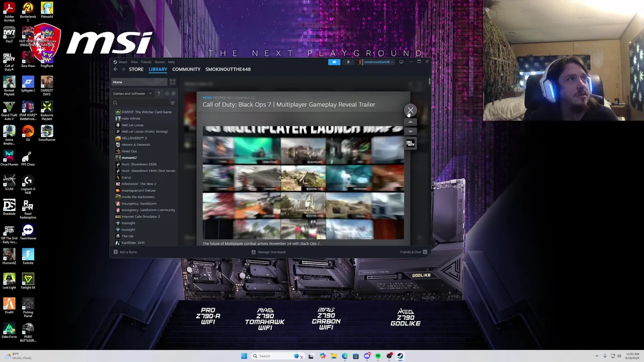The height and width of the screenshot is (362, 644).
Task: Go back with Steam back arrow
Action: [115, 69]
